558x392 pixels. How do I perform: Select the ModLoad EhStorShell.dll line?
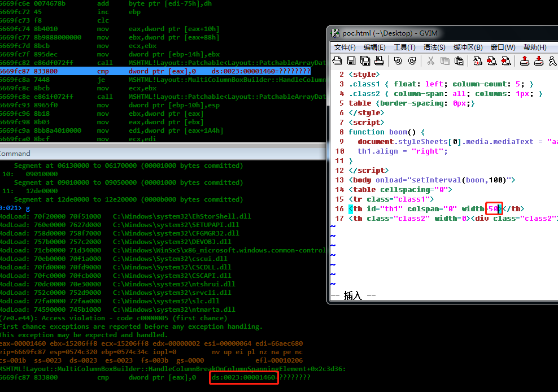coord(125,216)
